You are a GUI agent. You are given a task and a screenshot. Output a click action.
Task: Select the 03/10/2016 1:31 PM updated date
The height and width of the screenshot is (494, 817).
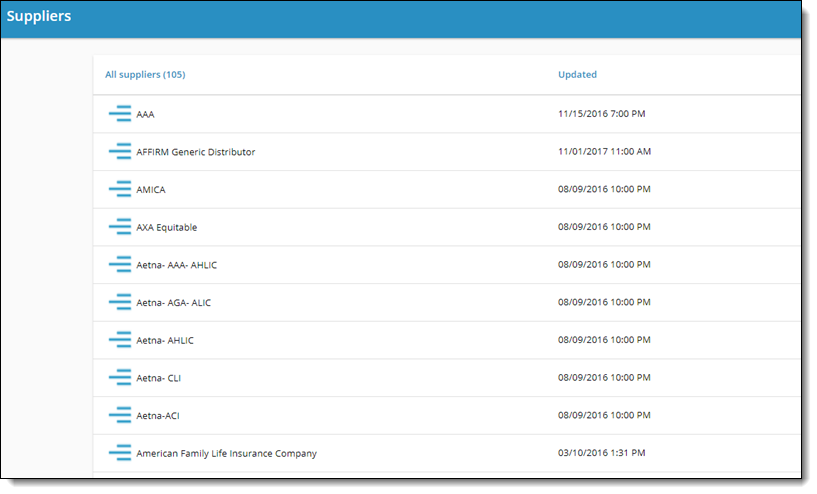click(601, 453)
